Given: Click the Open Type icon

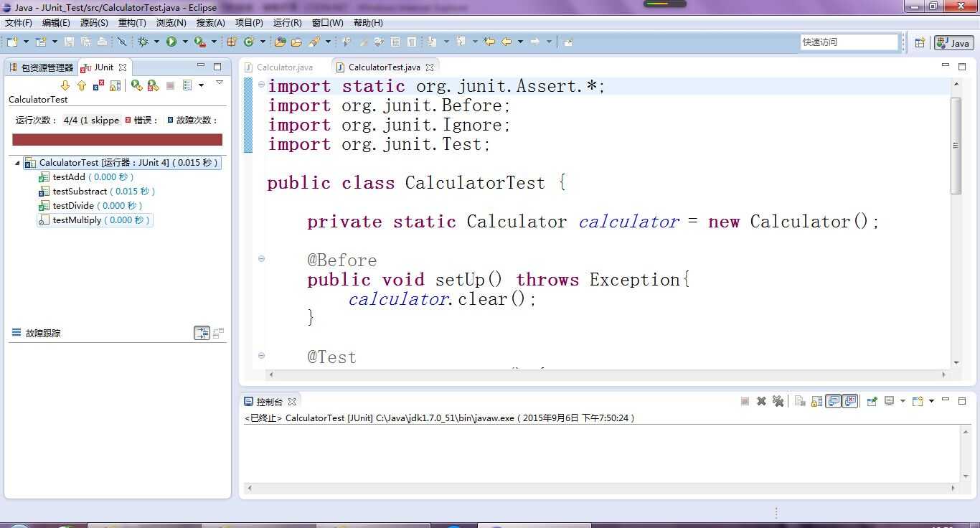Looking at the screenshot, I should [280, 42].
